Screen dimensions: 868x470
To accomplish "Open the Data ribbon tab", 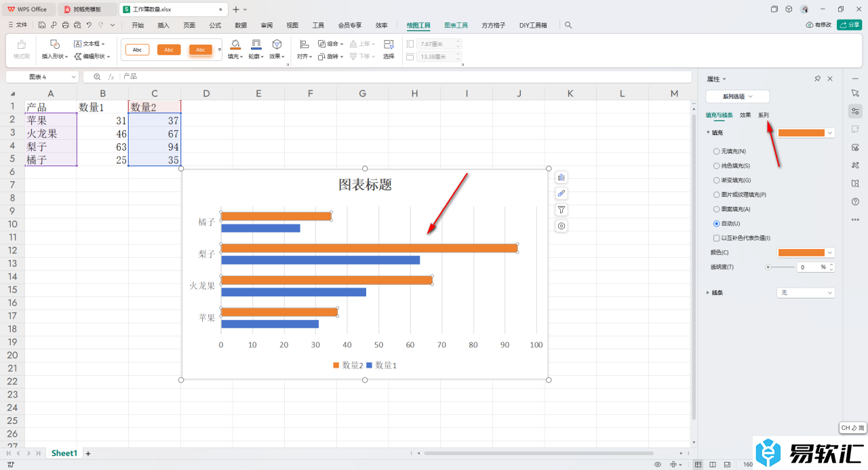I will tap(241, 25).
